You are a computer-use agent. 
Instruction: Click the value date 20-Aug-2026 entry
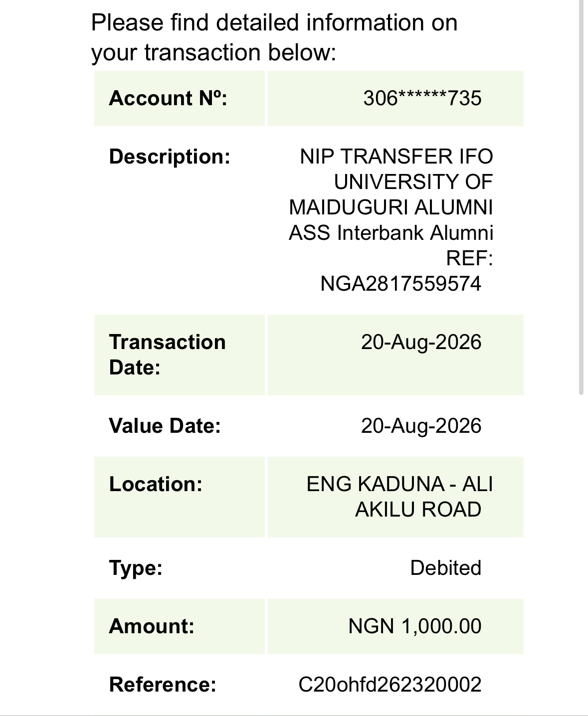pyautogui.click(x=421, y=426)
